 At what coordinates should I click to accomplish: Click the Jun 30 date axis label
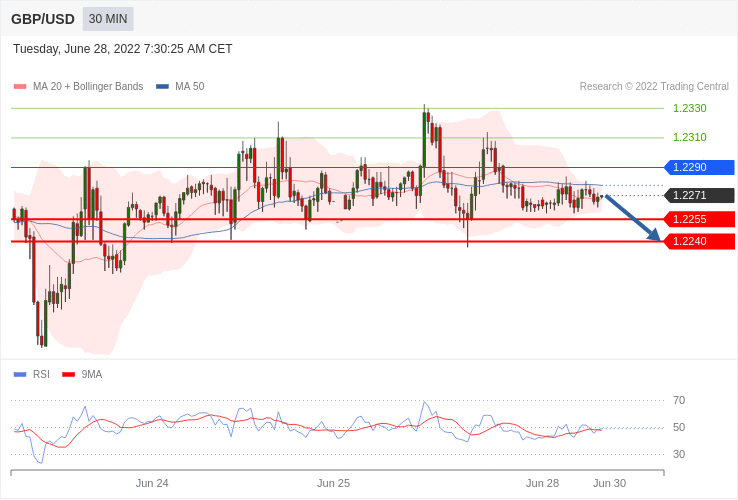tap(610, 484)
